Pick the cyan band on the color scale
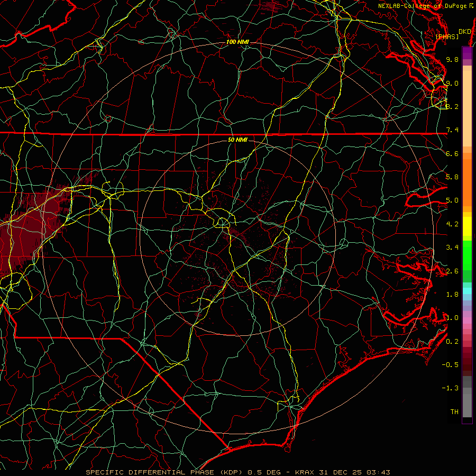Viewport: 476px width, 476px height. pyautogui.click(x=467, y=290)
